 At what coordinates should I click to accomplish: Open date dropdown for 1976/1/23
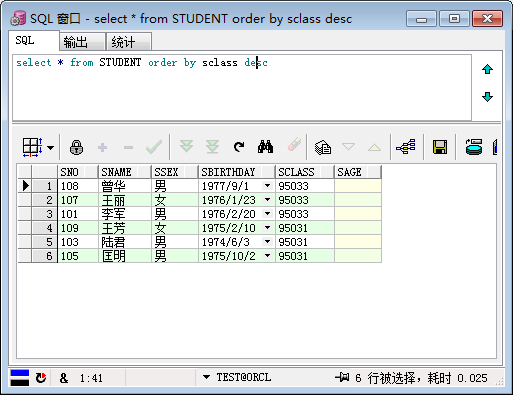[x=267, y=200]
